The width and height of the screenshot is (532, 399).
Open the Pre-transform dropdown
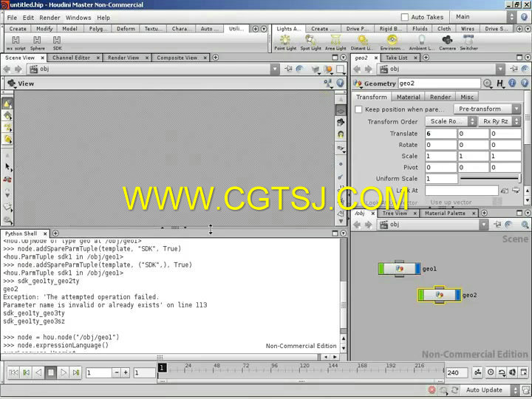(x=487, y=109)
